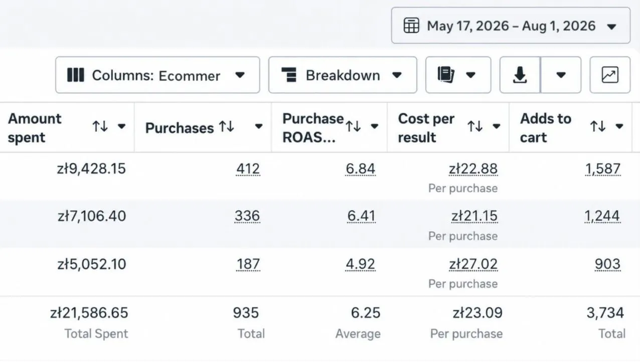Image resolution: width=640 pixels, height=364 pixels.
Task: Select the 935 total purchases value
Action: point(246,313)
